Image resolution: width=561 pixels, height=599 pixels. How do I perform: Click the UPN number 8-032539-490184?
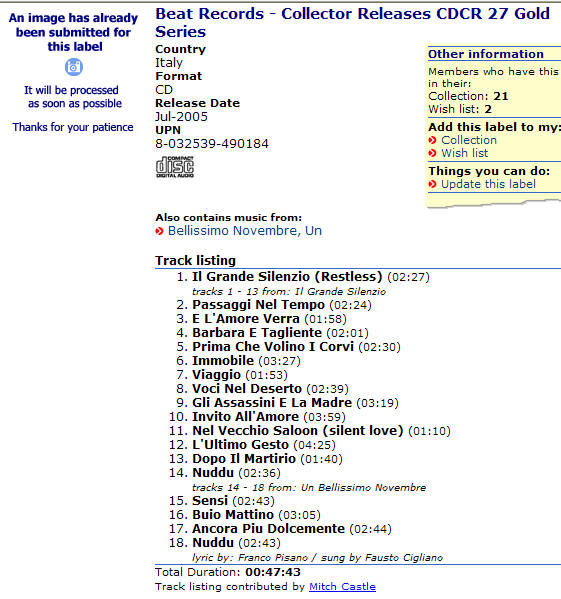click(212, 144)
